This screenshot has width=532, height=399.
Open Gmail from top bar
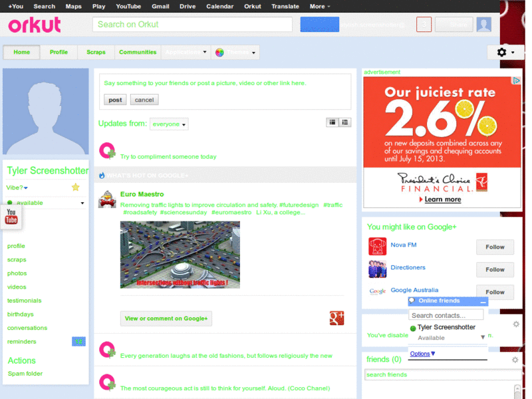click(160, 6)
